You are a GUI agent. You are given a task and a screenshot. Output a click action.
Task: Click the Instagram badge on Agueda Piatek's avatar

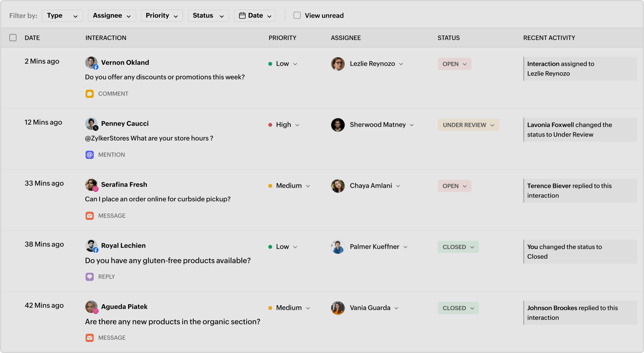pyautogui.click(x=96, y=311)
